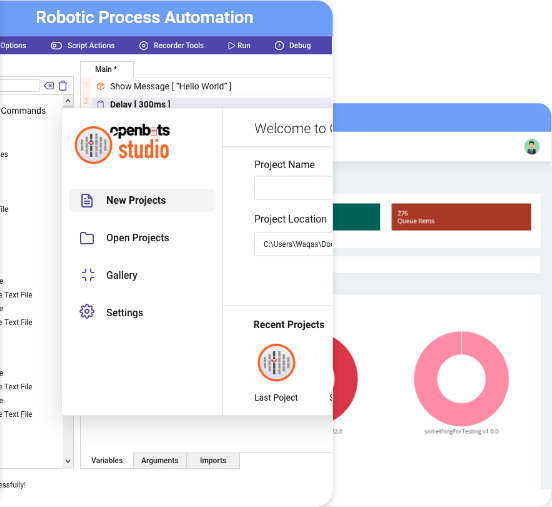Click the Script Actions toggle icon

click(x=56, y=45)
